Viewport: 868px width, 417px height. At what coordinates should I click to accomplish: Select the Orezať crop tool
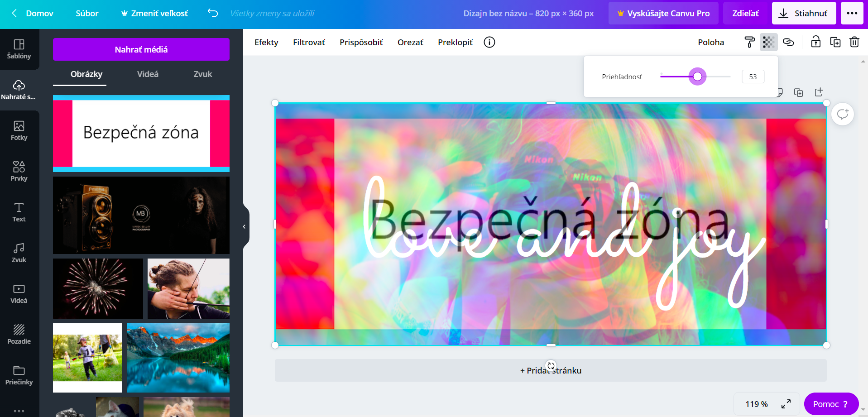point(410,42)
